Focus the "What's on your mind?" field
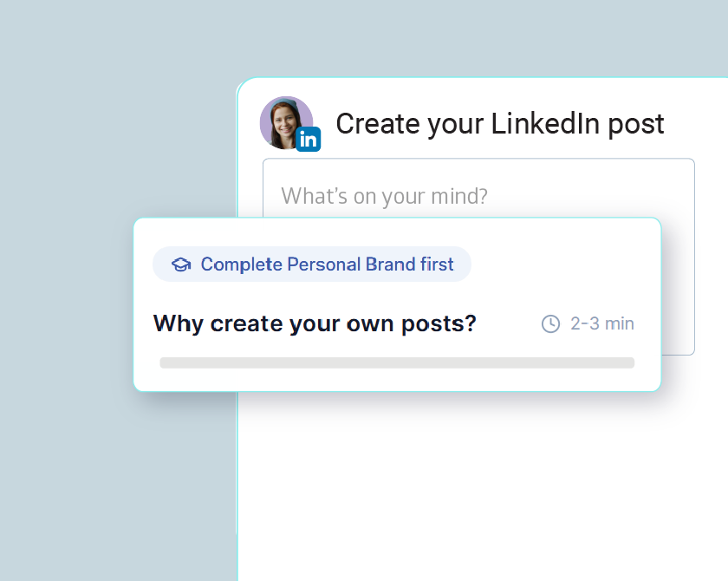Screen dimensions: 728x581 [x=385, y=196]
